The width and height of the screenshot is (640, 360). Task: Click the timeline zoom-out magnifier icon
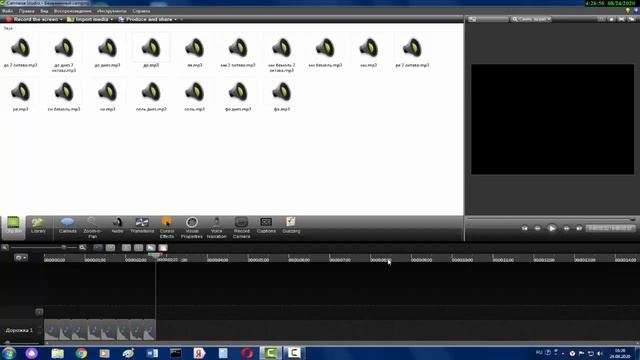5,247
